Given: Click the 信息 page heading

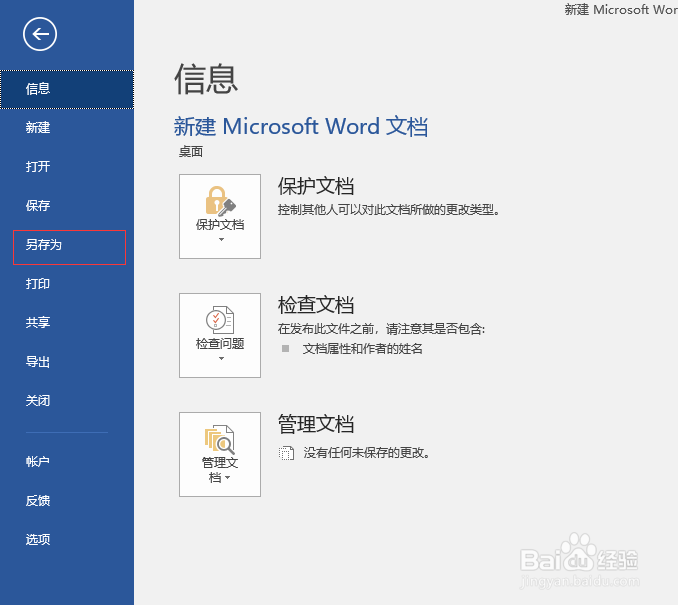Looking at the screenshot, I should tap(206, 79).
